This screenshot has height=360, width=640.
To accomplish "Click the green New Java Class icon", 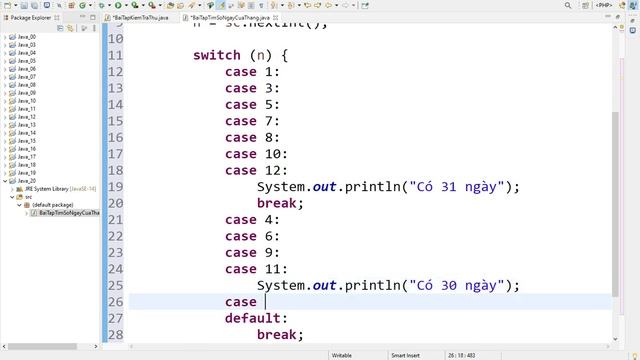I will [82, 5].
